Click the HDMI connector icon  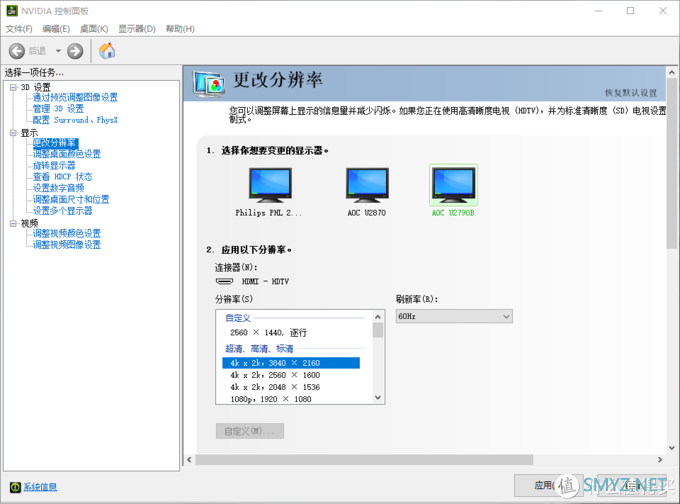pos(224,281)
